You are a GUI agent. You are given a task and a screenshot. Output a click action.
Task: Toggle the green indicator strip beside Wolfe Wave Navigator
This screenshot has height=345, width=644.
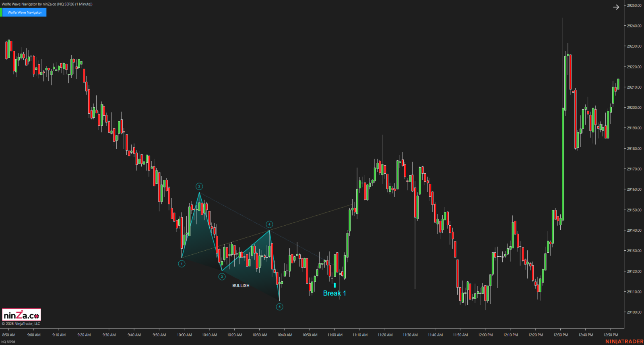[1, 12]
